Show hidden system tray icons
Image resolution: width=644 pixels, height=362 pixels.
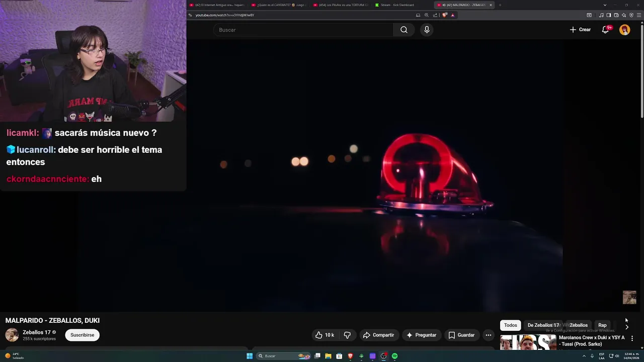tap(584, 356)
